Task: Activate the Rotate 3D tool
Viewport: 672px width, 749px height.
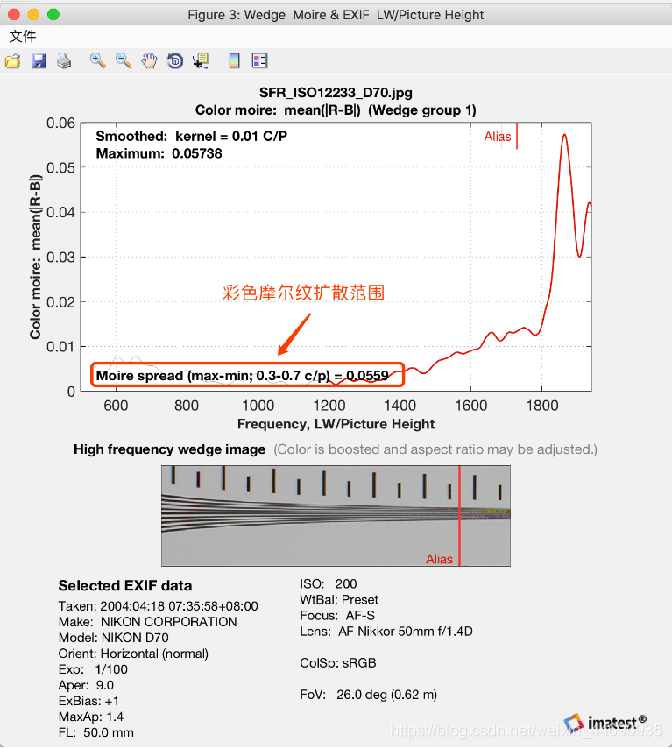Action: [x=175, y=61]
